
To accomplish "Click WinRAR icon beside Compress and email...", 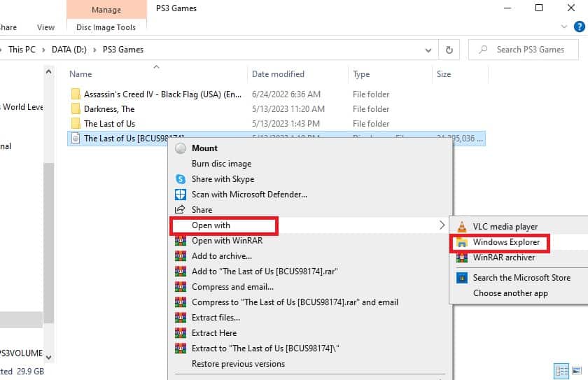I will [181, 287].
